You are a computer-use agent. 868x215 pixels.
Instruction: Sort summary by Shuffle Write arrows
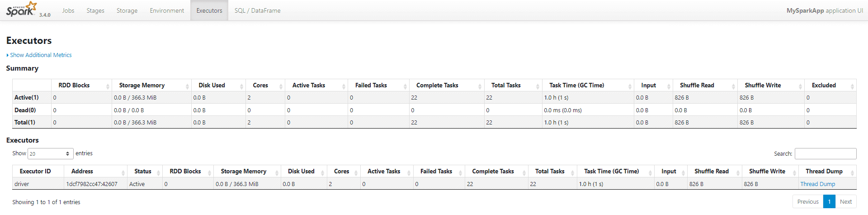coord(800,86)
